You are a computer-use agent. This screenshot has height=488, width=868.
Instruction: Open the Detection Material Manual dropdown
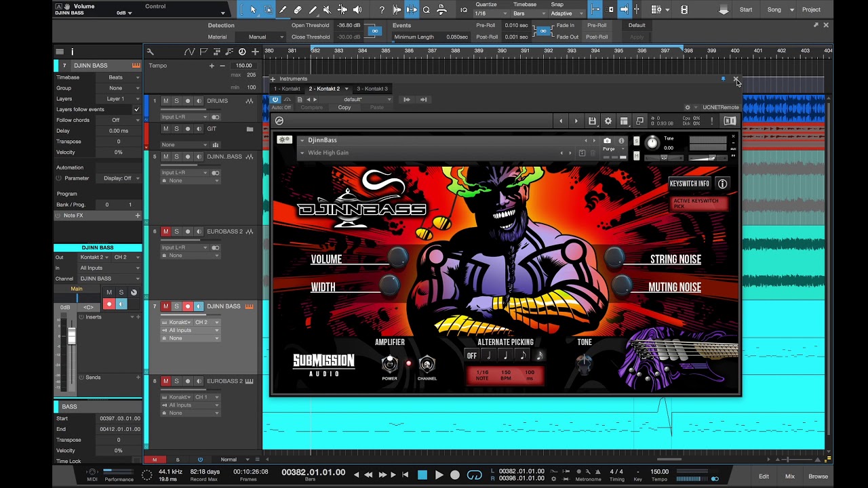point(262,37)
